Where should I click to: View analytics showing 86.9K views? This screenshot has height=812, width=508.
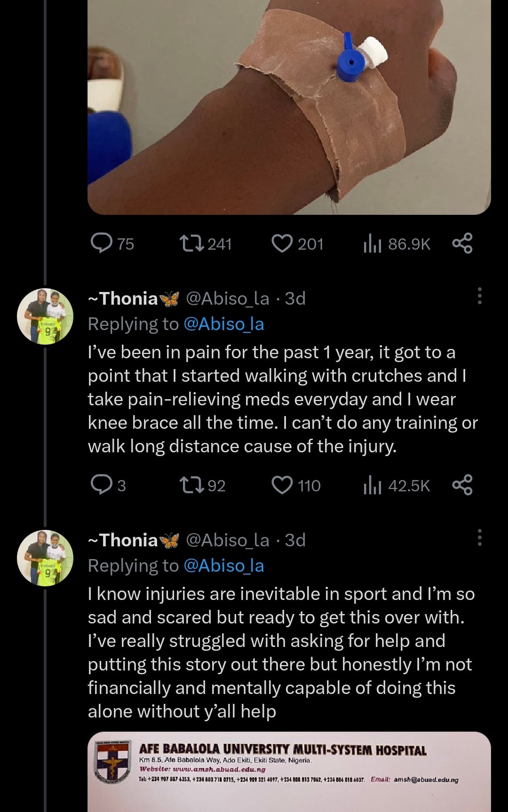click(x=372, y=244)
